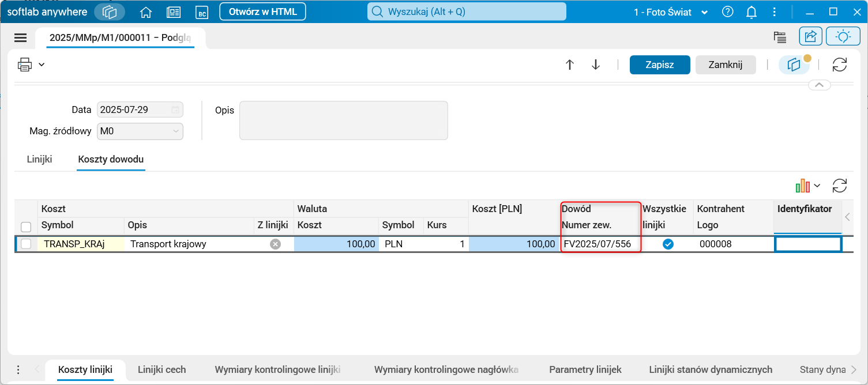This screenshot has height=385, width=868.
Task: Click the BC module icon
Action: click(201, 12)
